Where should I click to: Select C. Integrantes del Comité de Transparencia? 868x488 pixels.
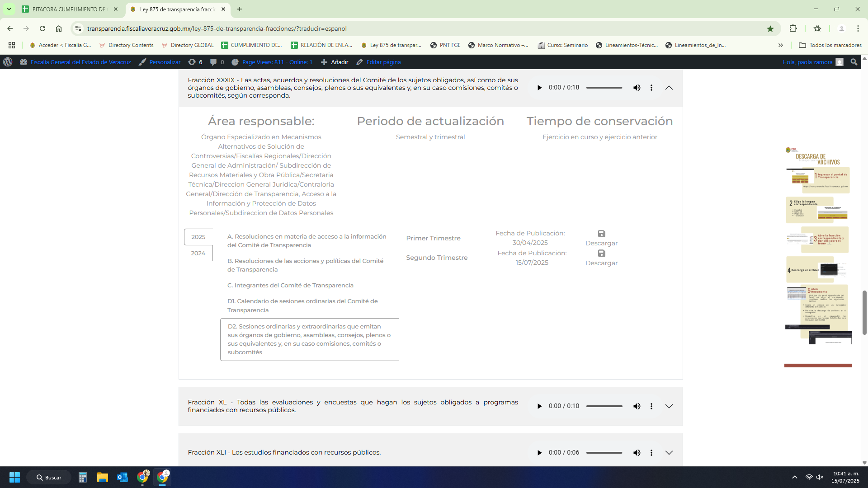[x=290, y=285]
